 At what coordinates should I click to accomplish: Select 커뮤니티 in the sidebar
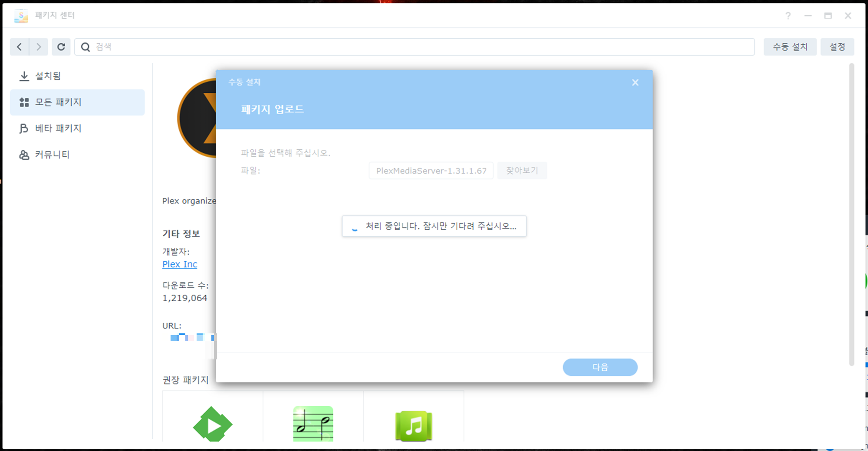tap(77, 155)
